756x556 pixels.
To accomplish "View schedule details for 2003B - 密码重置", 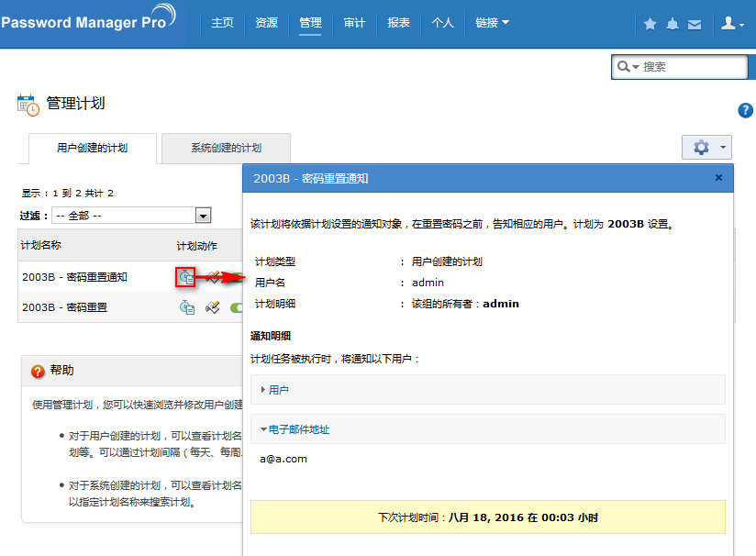I will (186, 307).
